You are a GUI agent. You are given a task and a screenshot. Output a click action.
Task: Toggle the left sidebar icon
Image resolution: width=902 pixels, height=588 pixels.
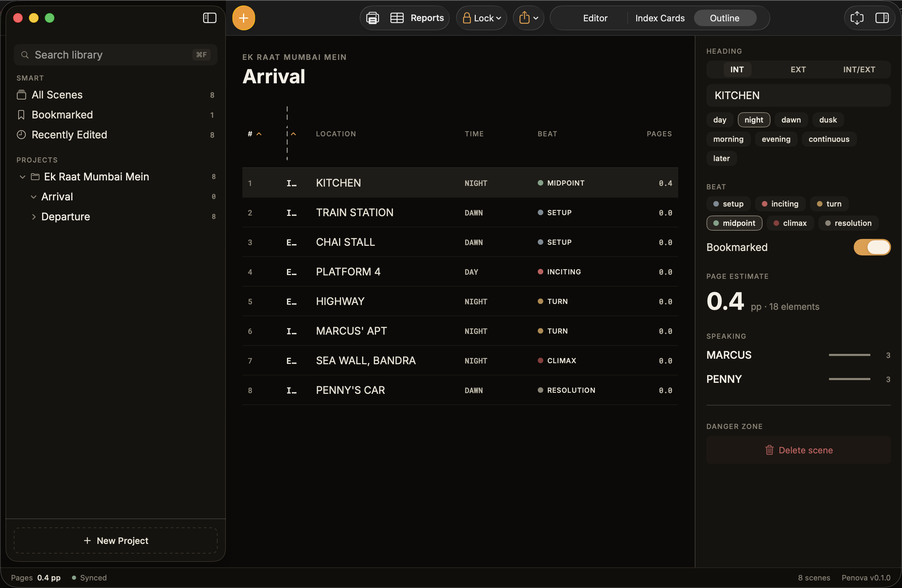point(210,18)
